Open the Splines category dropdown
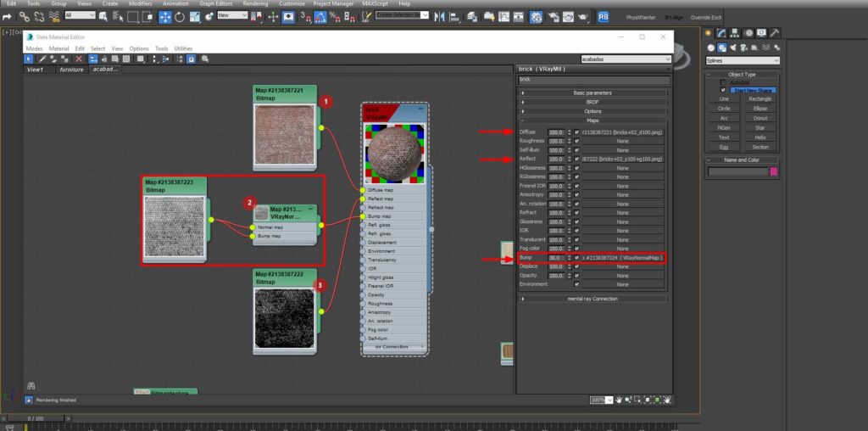 coord(743,60)
